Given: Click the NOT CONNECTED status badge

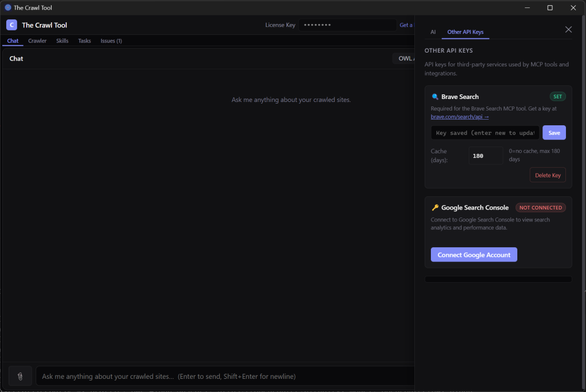Looking at the screenshot, I should (540, 208).
